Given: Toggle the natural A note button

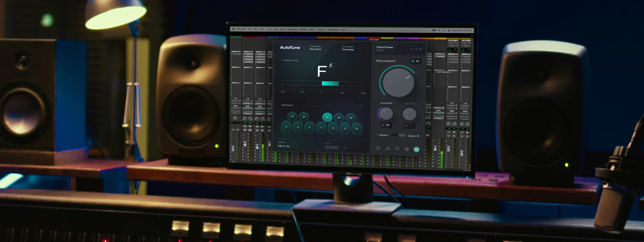Looking at the screenshot, I should click(x=345, y=128).
